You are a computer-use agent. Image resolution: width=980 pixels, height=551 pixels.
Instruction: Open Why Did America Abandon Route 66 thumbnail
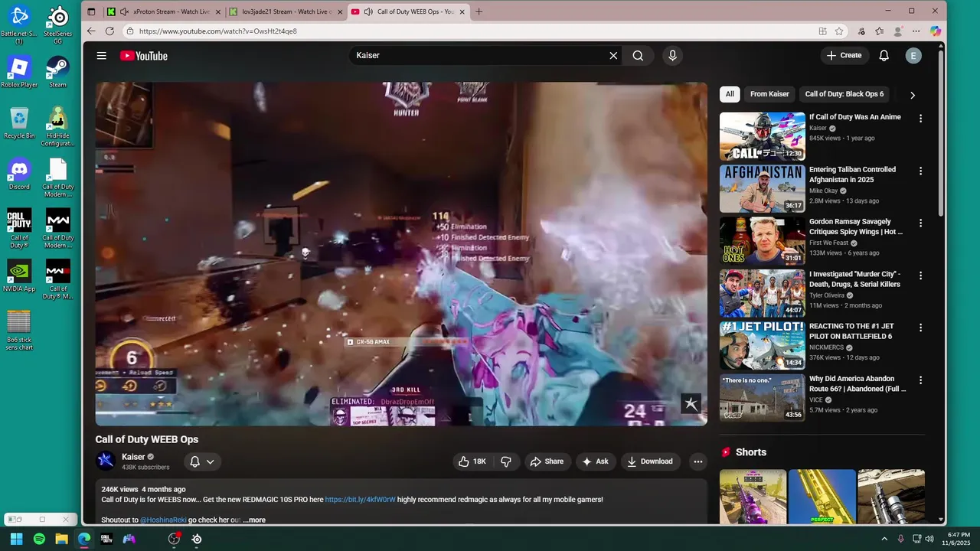coord(762,397)
